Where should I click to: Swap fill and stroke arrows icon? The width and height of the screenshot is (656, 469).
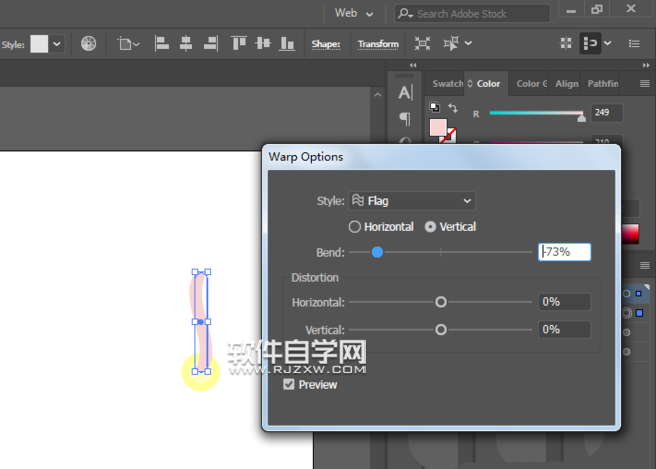[453, 107]
